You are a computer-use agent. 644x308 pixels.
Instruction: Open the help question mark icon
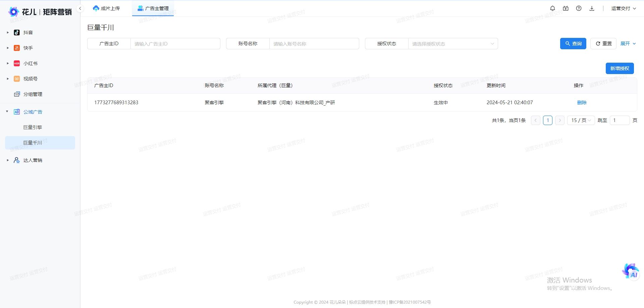tap(579, 8)
